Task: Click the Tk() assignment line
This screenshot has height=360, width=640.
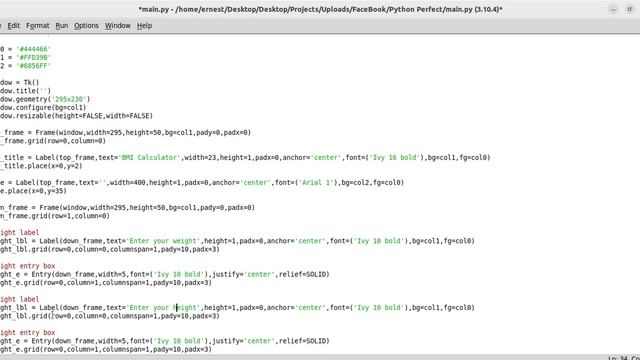Action: coord(20,82)
